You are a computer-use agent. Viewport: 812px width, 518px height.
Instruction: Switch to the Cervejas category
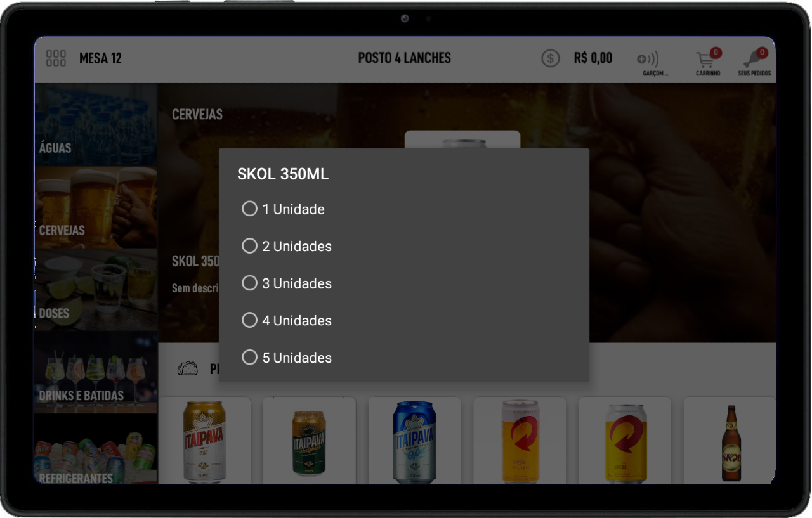[96, 207]
